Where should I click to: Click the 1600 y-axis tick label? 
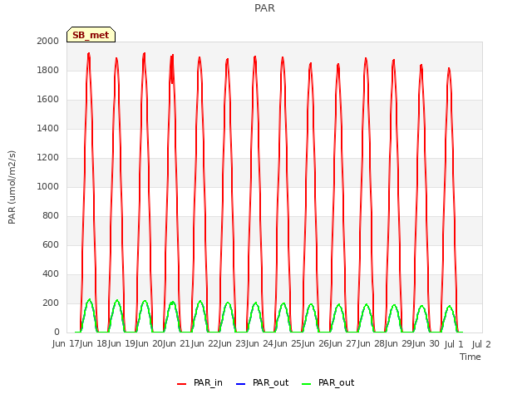pyautogui.click(x=48, y=100)
